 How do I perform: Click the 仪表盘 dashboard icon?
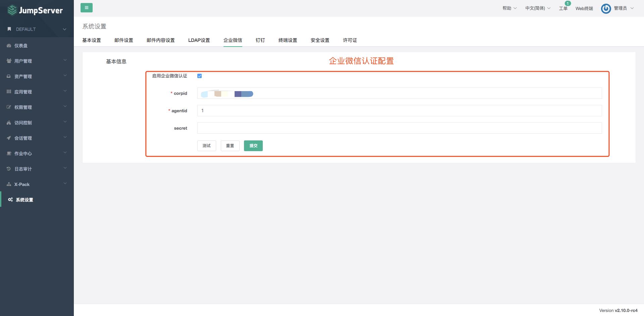9,46
